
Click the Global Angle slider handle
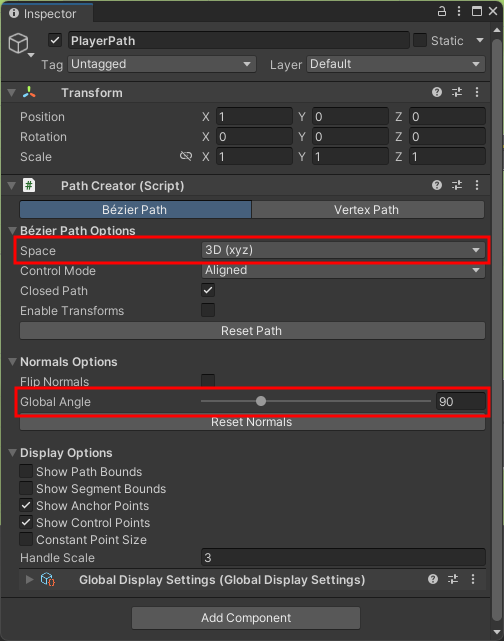[x=261, y=401]
